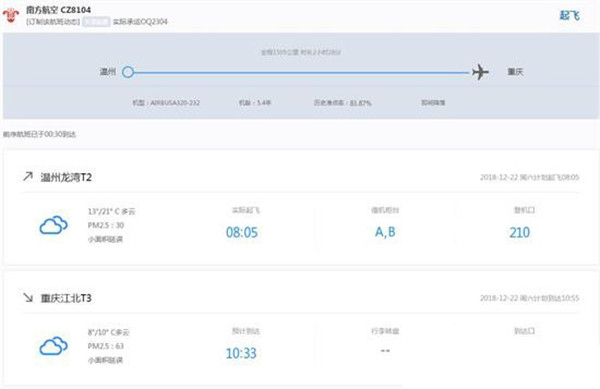Click the 温州龙湾T2 departure terminal heading
600x389 pixels.
(66, 177)
